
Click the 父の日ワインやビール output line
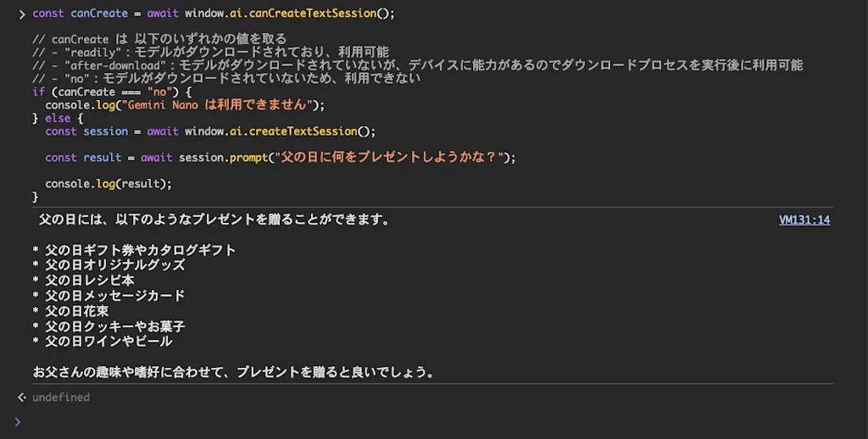(103, 341)
